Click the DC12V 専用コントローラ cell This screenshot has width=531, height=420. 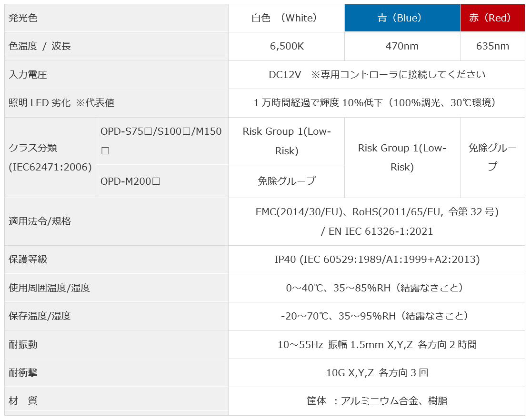377,75
